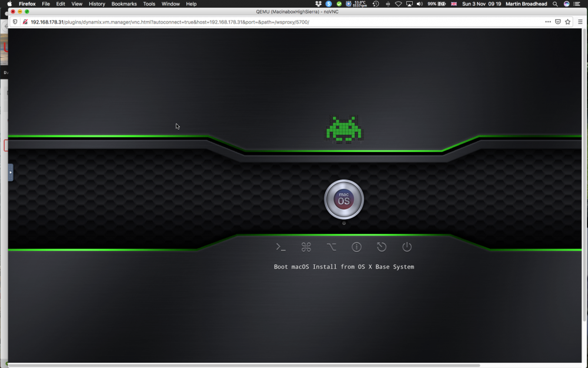Open Spotlight search icon

point(555,4)
